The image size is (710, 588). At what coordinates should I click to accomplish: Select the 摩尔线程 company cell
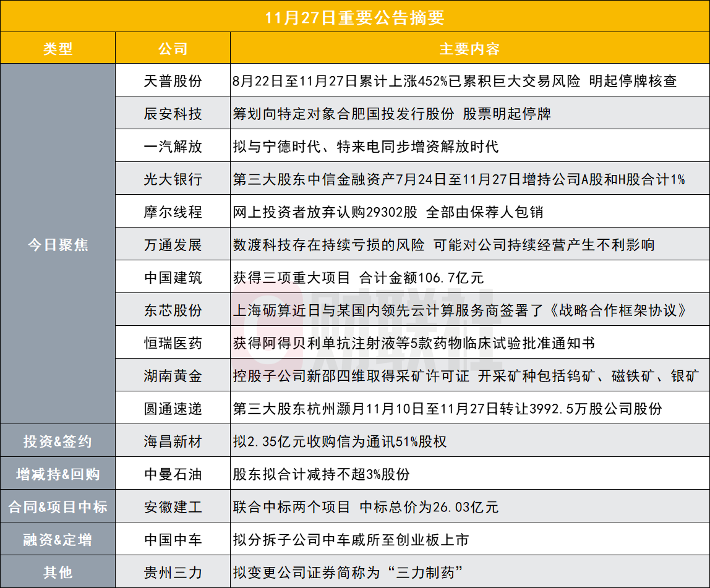[x=172, y=212]
